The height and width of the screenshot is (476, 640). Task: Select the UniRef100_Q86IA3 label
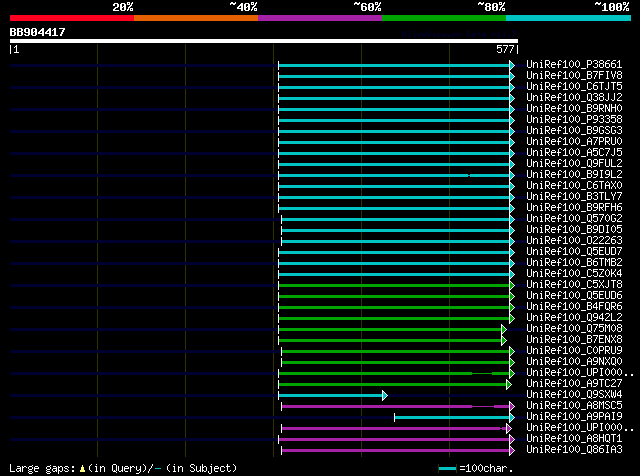(574, 450)
